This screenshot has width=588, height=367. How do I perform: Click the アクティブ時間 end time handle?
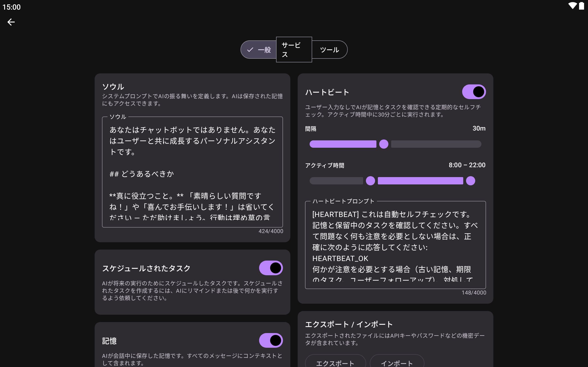coord(470,181)
